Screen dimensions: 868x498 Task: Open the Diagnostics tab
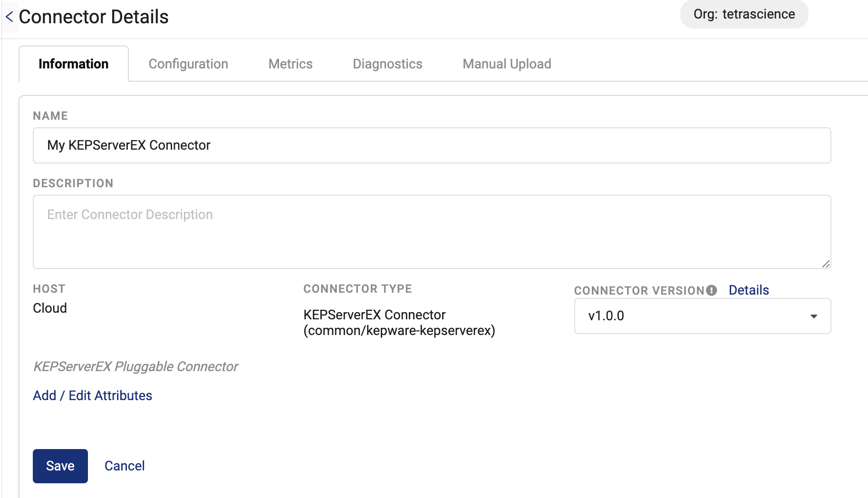click(387, 64)
